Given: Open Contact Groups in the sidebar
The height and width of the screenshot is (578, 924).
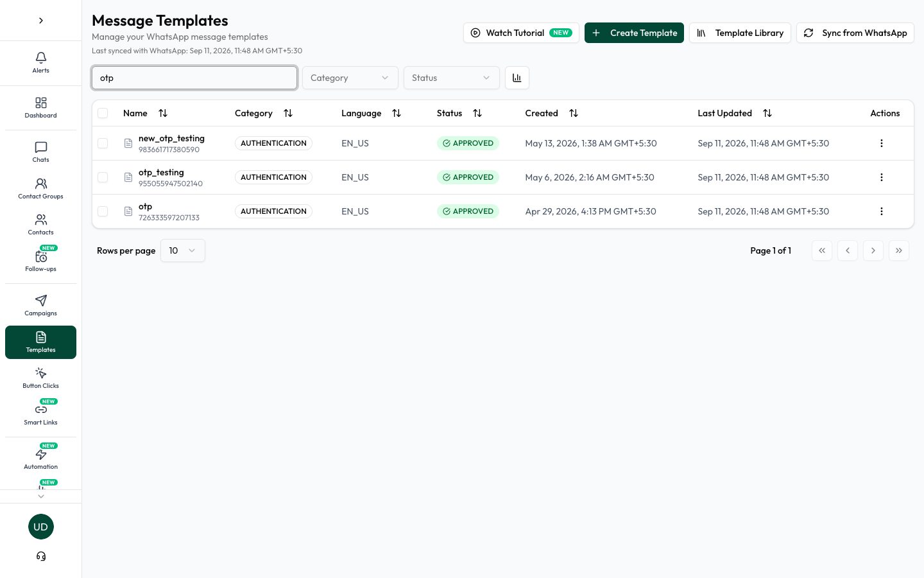Looking at the screenshot, I should click(40, 189).
